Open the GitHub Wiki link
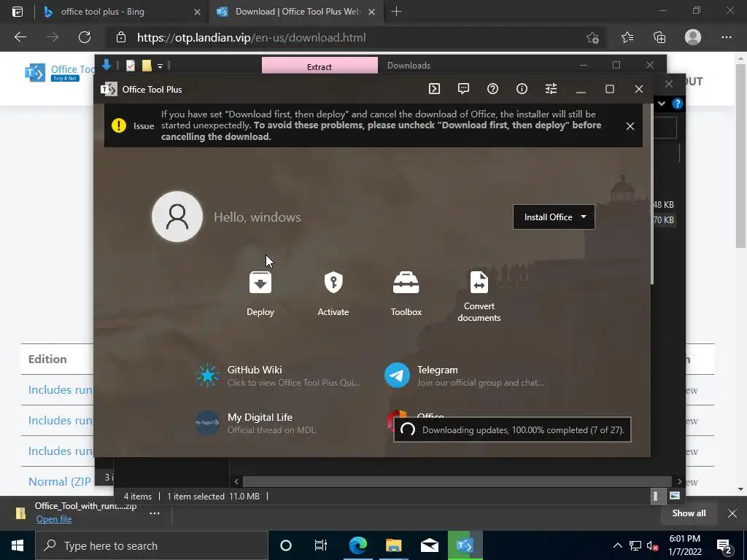The image size is (747, 560). pyautogui.click(x=278, y=376)
